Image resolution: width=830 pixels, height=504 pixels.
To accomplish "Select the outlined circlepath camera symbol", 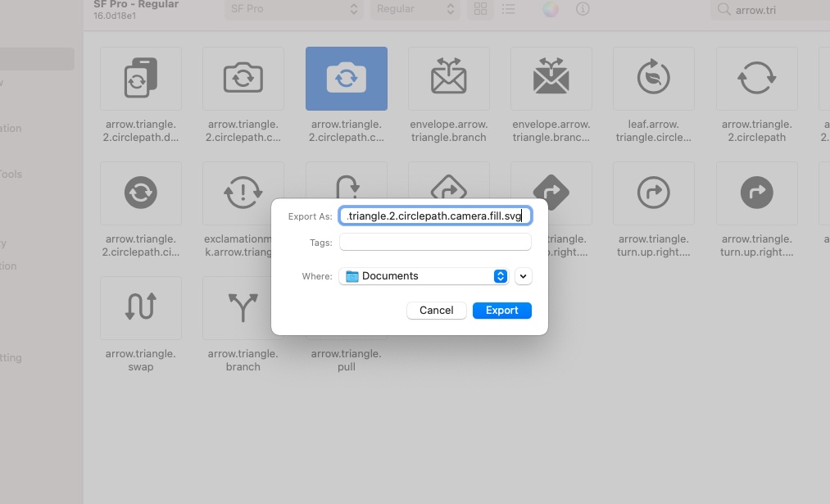I will [x=243, y=79].
